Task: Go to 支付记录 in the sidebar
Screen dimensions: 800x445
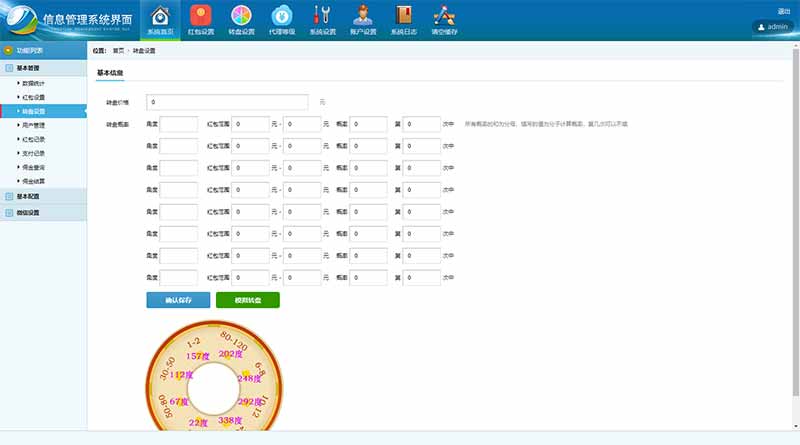Action: click(x=33, y=154)
